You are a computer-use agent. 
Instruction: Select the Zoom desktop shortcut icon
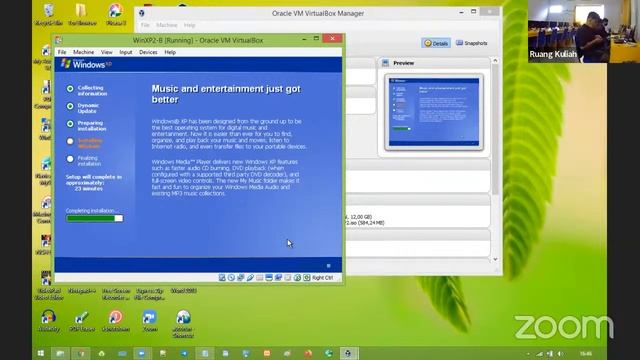click(150, 320)
